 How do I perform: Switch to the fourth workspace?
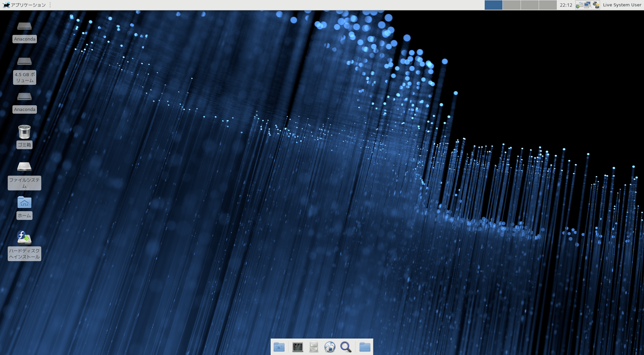548,5
